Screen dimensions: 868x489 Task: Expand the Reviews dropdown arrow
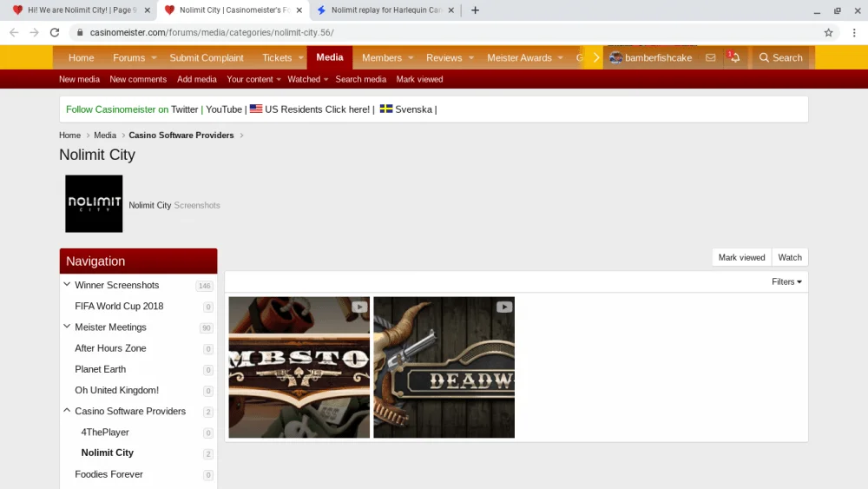471,57
